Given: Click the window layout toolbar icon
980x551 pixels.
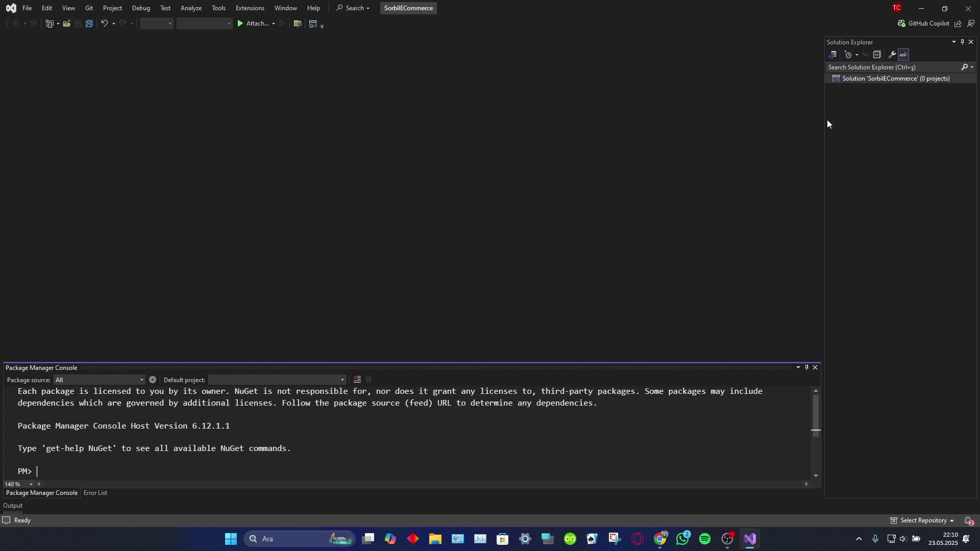Looking at the screenshot, I should [313, 23].
